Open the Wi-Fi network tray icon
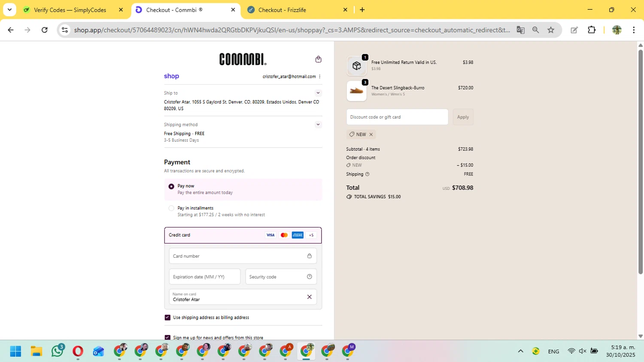644x362 pixels. [571, 351]
